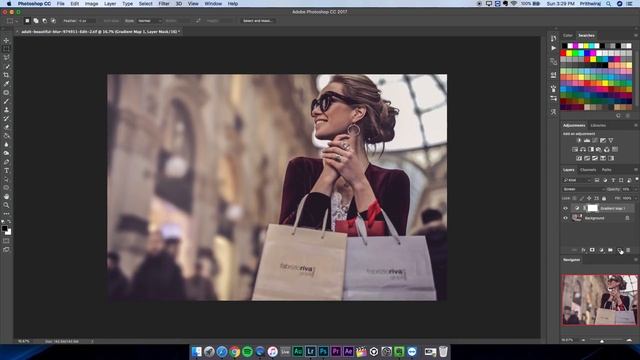
Task: Select the Dodge tool
Action: 6,153
